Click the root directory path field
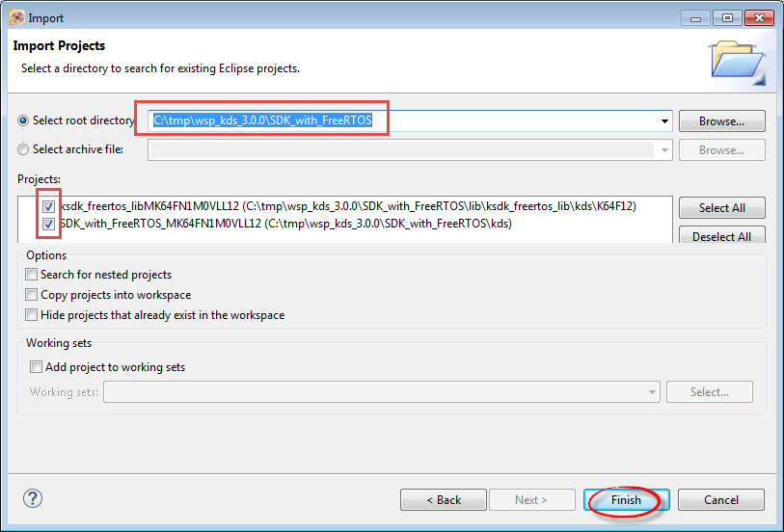The image size is (784, 532). coord(405,121)
